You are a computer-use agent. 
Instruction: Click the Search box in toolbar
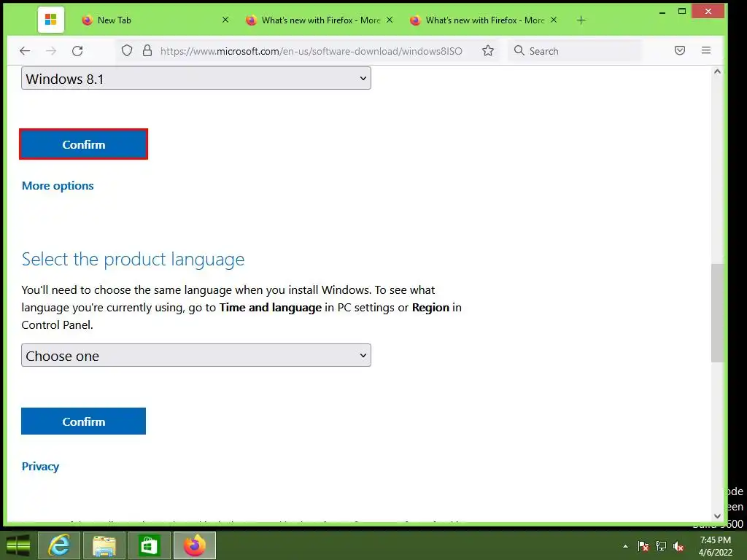tap(575, 51)
